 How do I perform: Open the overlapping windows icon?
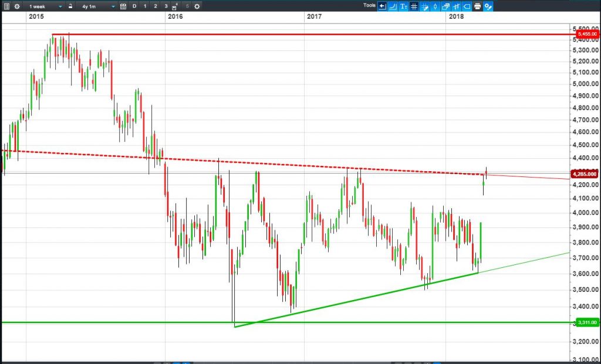(445, 6)
